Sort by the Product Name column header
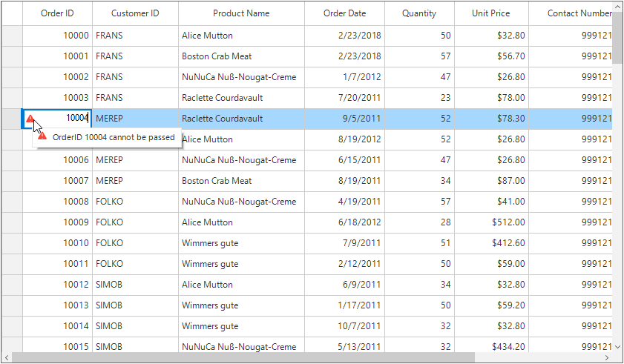This screenshot has height=364, width=624. pos(241,13)
